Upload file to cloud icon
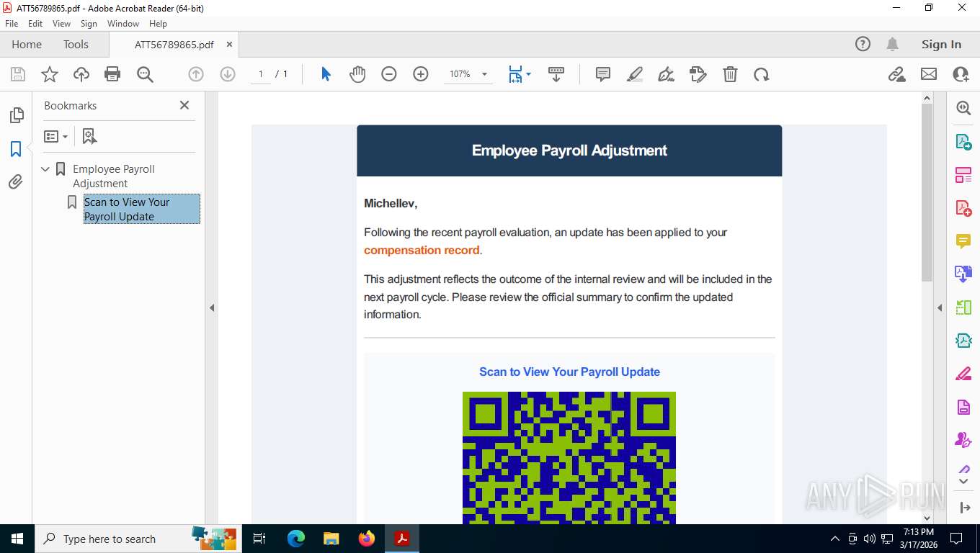 (81, 74)
